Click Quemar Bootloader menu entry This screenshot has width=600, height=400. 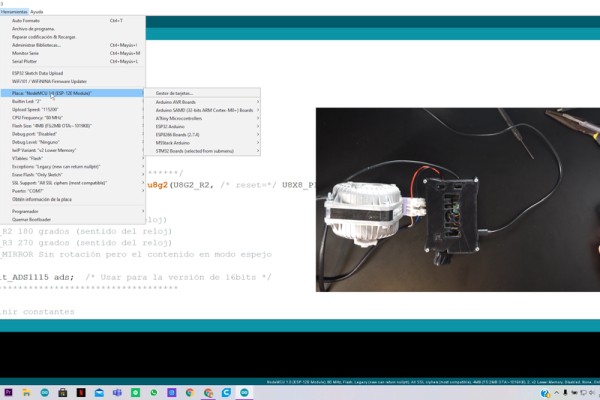point(73,220)
